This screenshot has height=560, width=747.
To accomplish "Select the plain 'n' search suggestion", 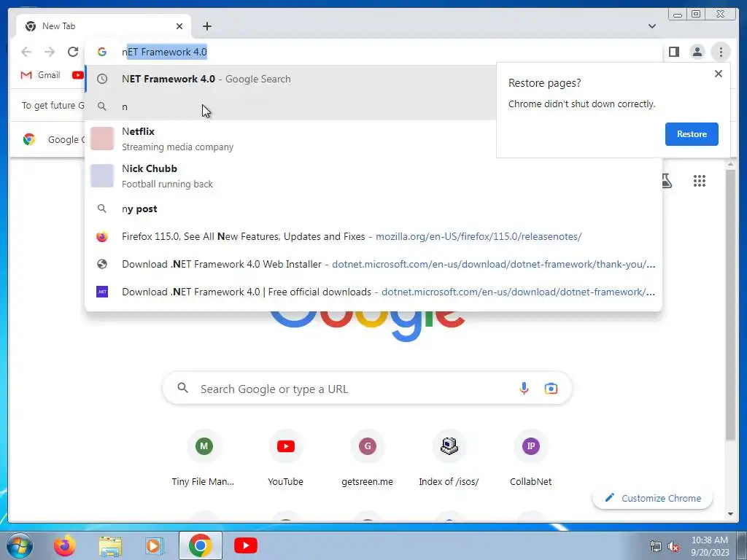I will coord(290,106).
